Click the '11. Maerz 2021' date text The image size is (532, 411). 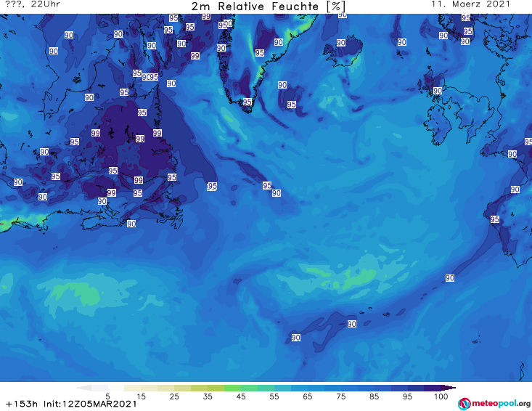tap(470, 4)
